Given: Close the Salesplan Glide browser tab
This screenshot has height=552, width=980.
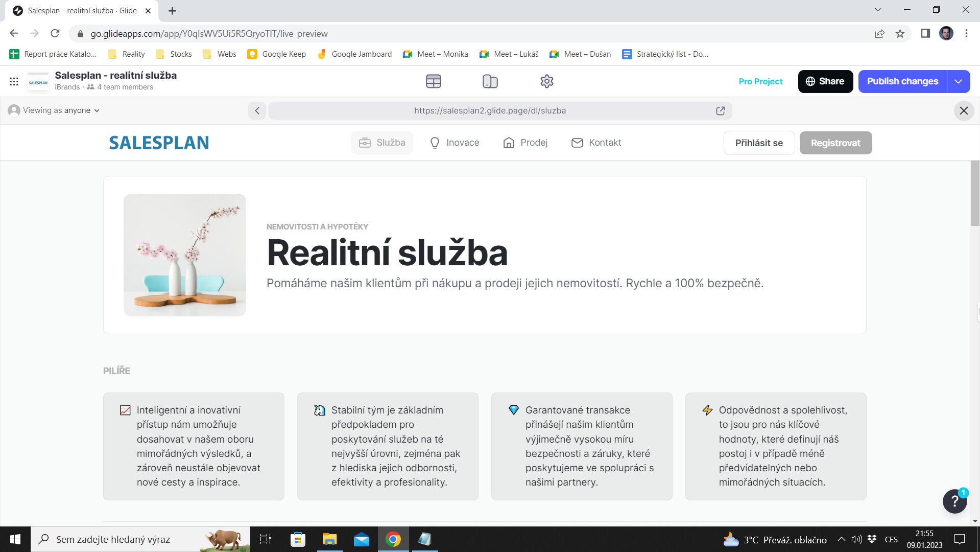Looking at the screenshot, I should click(148, 11).
